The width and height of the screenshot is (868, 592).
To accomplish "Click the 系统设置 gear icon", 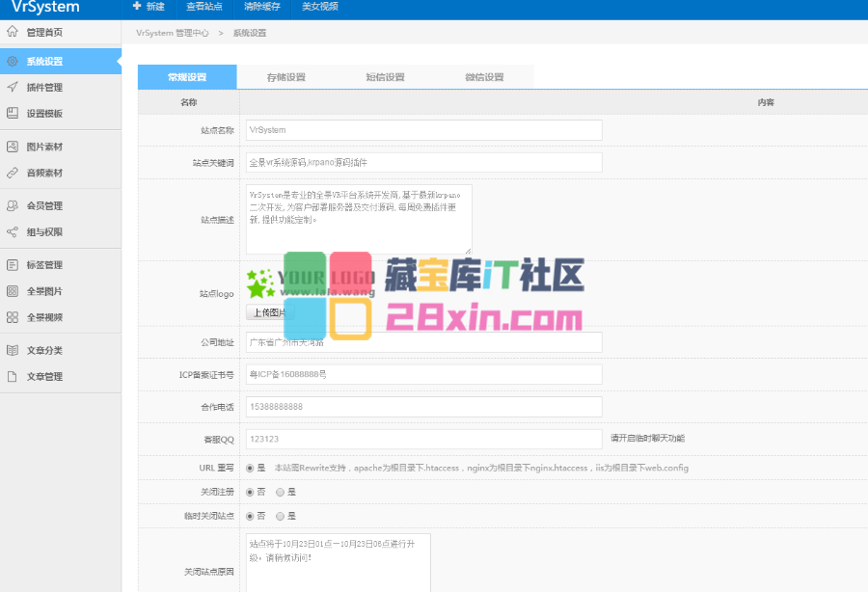I will pos(13,62).
